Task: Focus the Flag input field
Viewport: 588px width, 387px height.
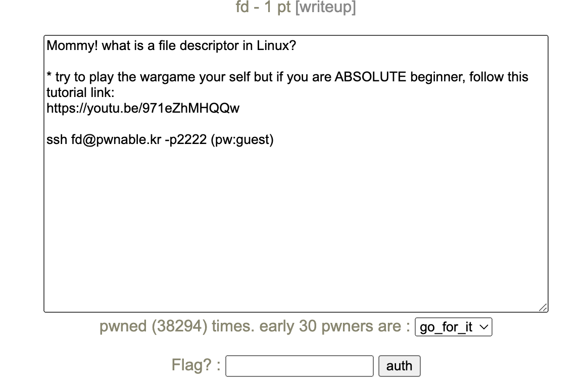Action: point(299,366)
